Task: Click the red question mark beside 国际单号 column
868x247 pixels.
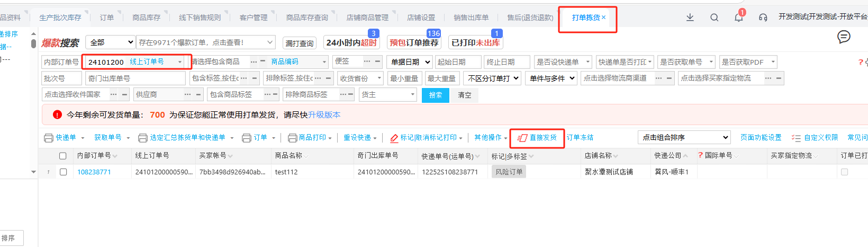Action: click(x=701, y=156)
